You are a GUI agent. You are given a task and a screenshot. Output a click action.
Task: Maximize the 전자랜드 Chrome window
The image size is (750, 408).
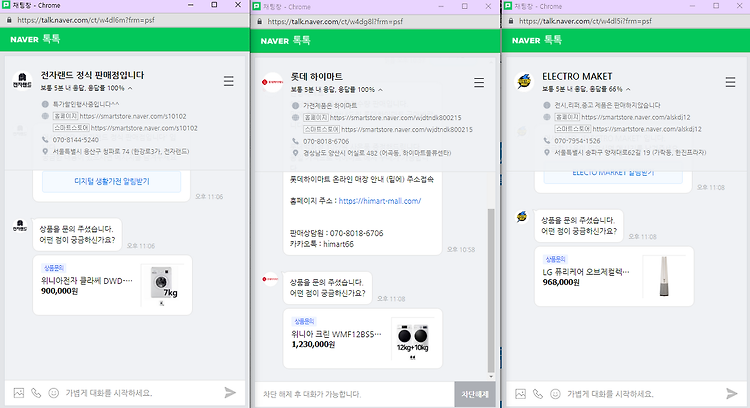pyautogui.click(x=214, y=5)
